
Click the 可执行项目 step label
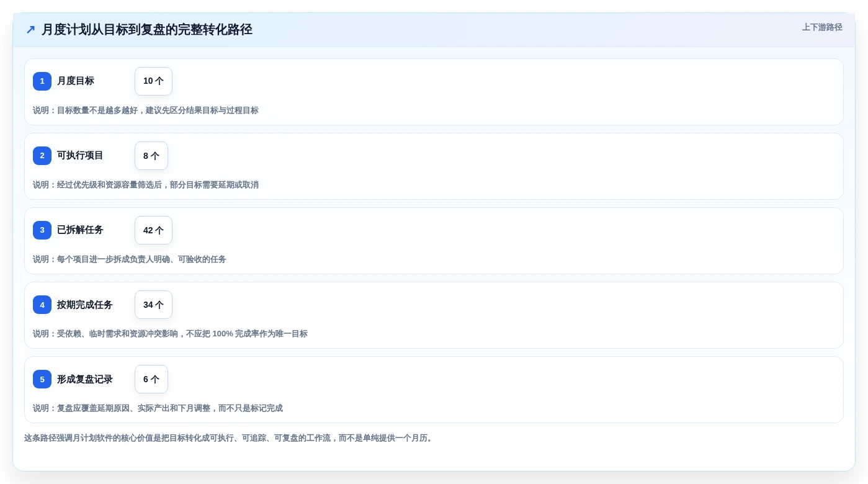(80, 156)
